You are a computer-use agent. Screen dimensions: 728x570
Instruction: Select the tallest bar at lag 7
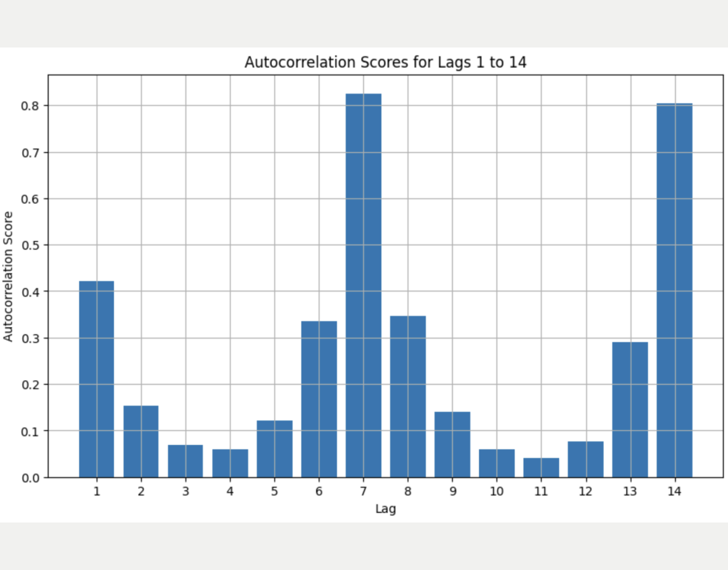[363, 286]
